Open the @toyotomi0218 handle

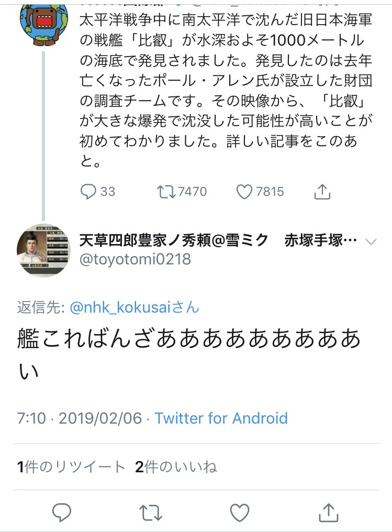pyautogui.click(x=135, y=259)
